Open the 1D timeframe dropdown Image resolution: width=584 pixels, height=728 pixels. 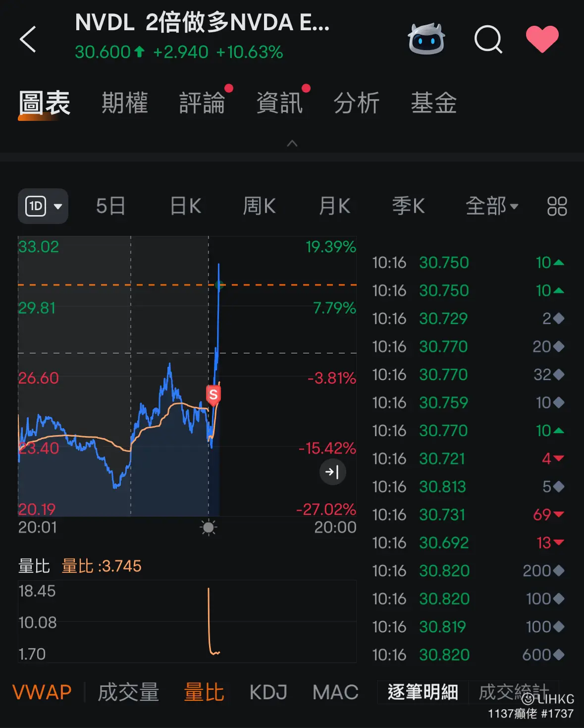(x=43, y=206)
